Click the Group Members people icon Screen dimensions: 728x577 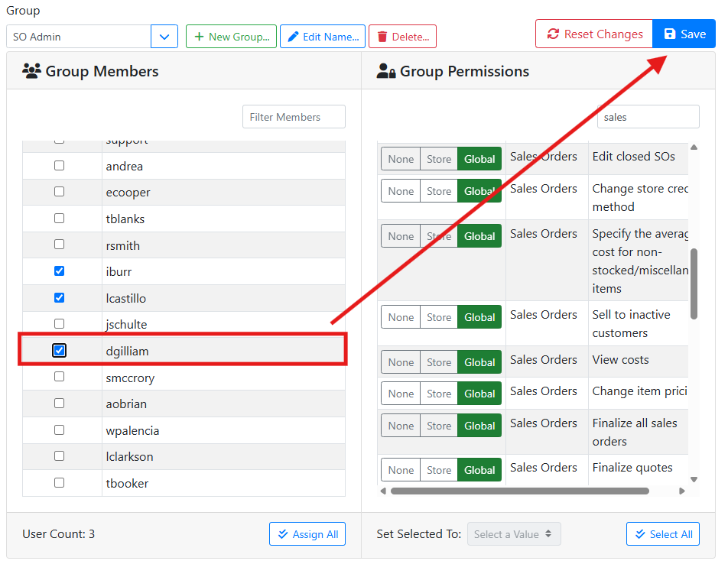31,71
